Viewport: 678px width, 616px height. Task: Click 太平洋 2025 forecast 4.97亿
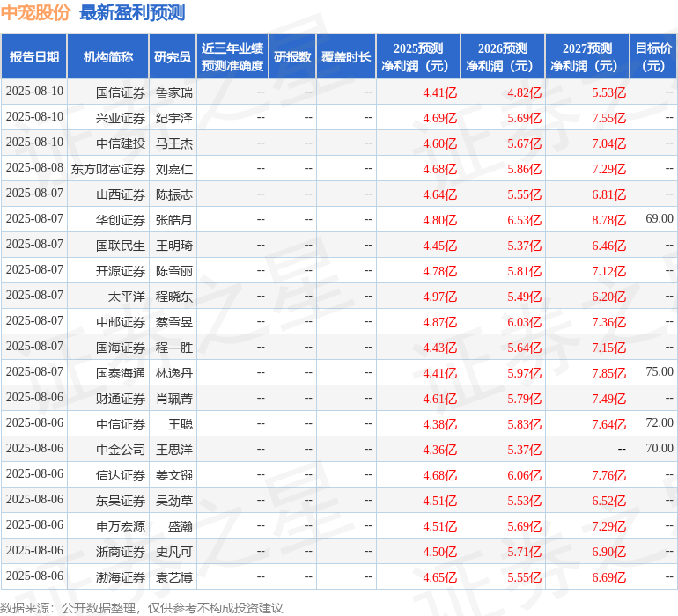click(x=439, y=297)
